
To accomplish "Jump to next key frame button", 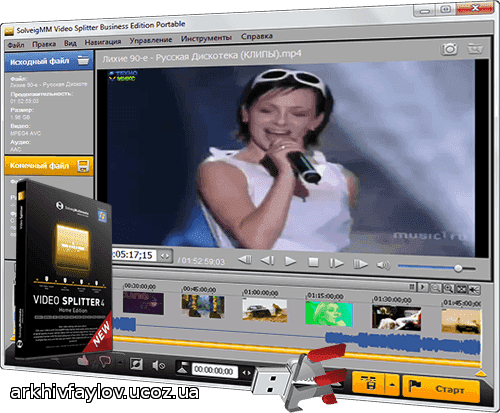I will click(x=360, y=264).
